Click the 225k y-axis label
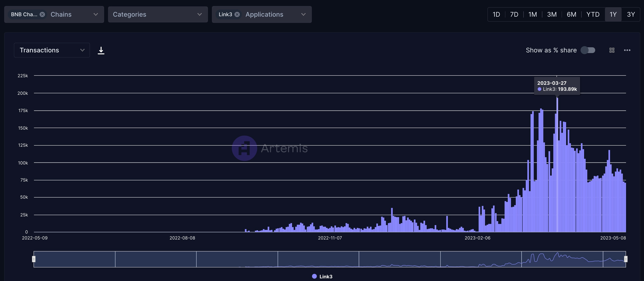 (x=23, y=76)
